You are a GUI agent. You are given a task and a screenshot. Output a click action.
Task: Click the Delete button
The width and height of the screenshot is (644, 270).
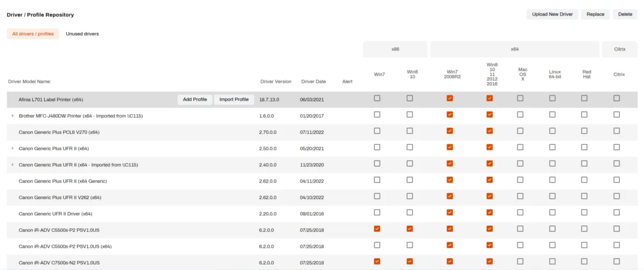click(x=625, y=14)
